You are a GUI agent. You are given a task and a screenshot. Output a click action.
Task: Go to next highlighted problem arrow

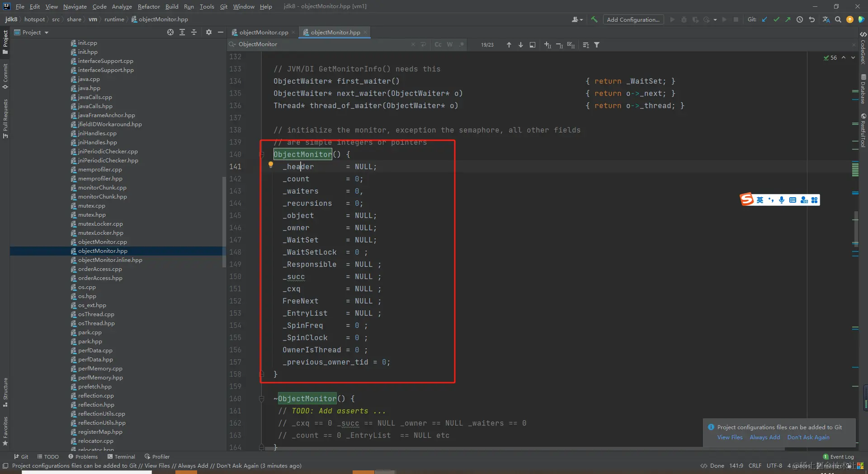click(x=853, y=57)
